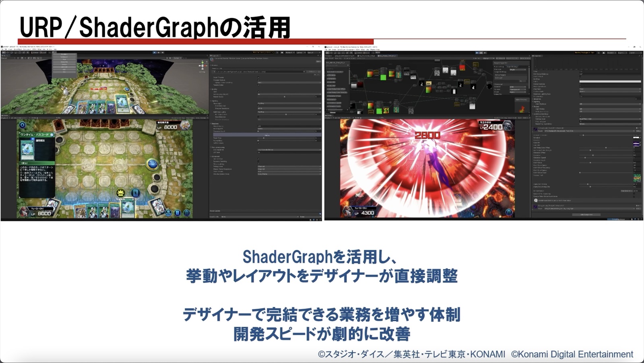This screenshot has height=363, width=644.
Task: Click left-most round icon at duel's bottom right
Action: (x=169, y=213)
